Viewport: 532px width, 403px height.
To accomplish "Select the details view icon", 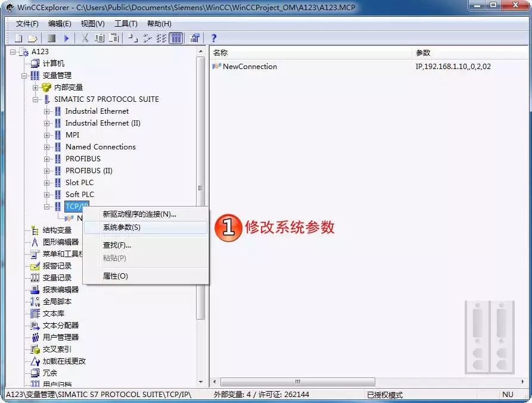I will (176, 38).
